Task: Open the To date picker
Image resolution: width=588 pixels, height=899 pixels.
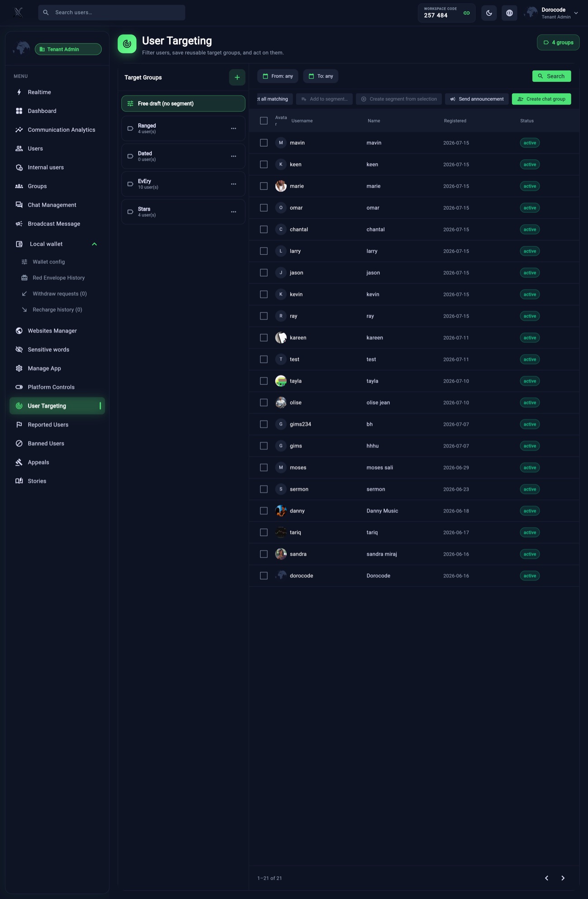Action: 321,76
